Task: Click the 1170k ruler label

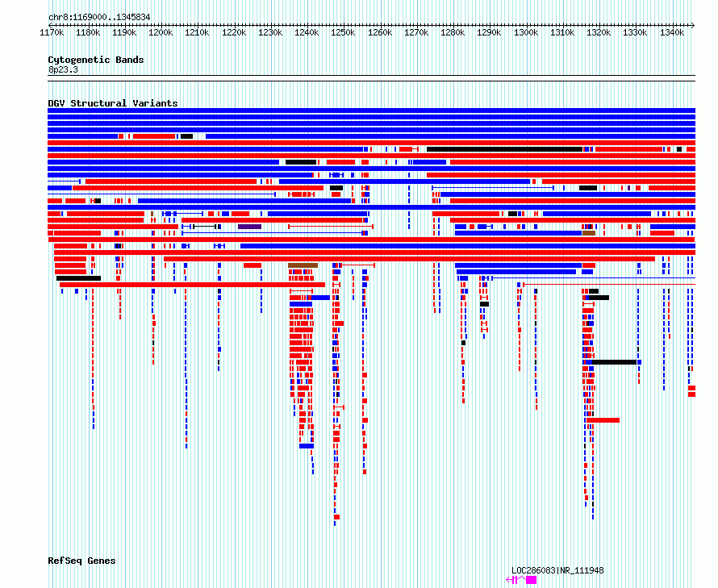Action: [52, 32]
